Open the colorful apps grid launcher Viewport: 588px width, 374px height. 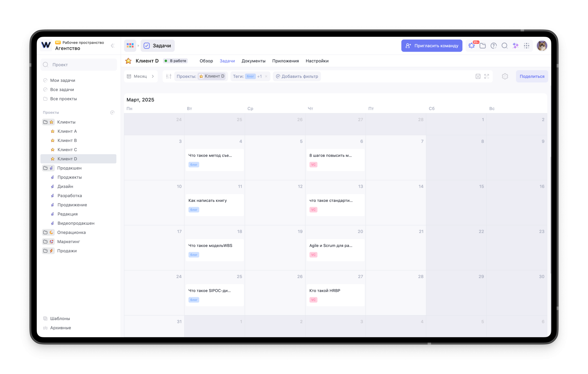[x=130, y=46]
